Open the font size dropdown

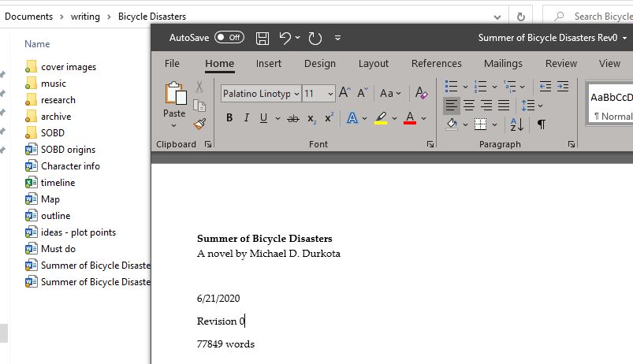point(319,93)
